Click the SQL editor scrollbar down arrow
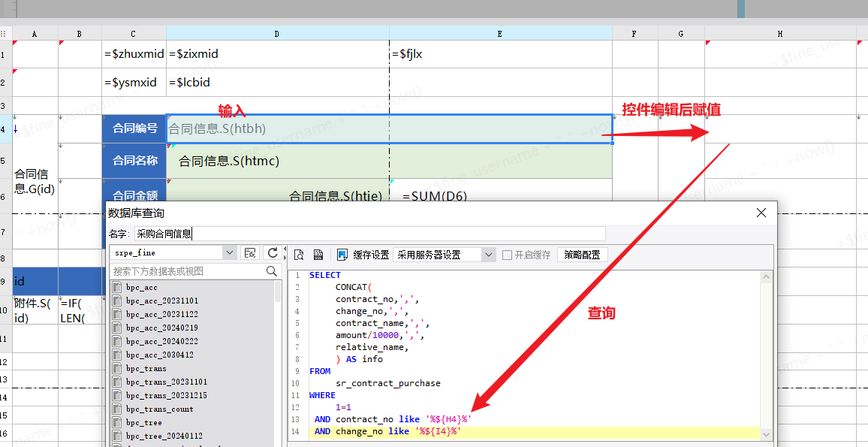This screenshot has height=447, width=868. coord(766,435)
